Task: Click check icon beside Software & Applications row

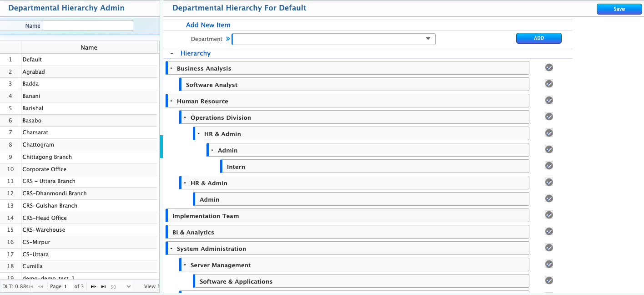Action: (549, 280)
